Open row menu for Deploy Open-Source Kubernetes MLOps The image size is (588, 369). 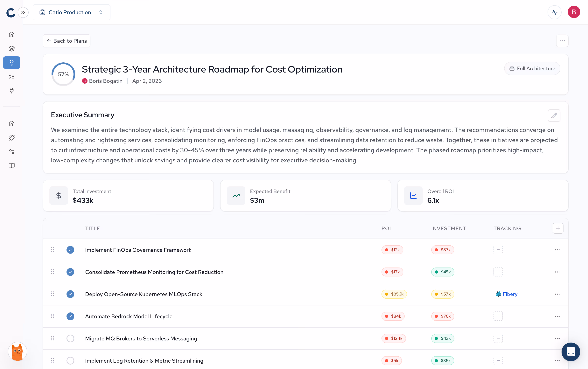(557, 294)
